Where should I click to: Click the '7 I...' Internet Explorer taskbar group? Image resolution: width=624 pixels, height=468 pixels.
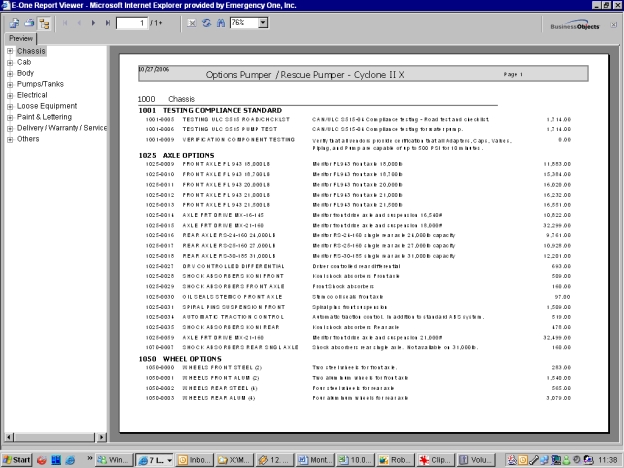(x=154, y=460)
